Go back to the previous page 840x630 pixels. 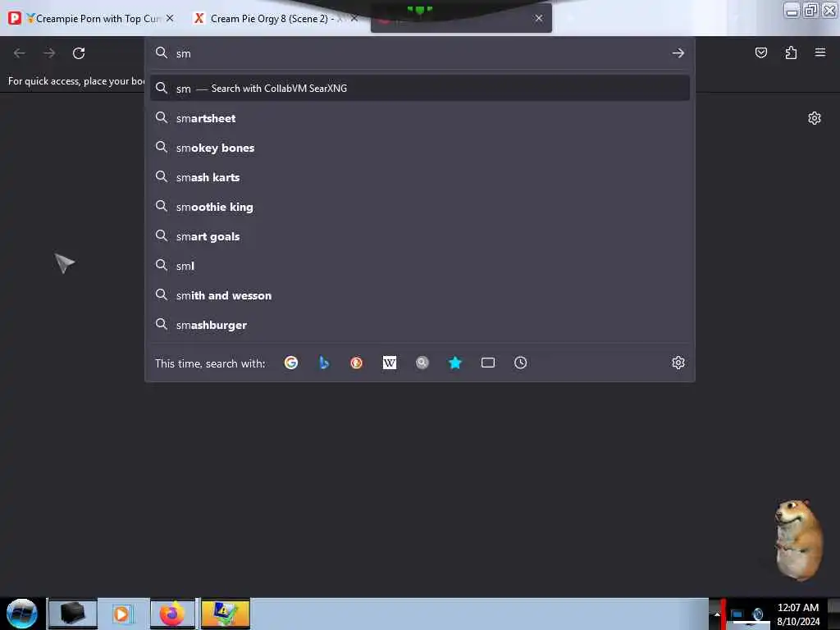tap(20, 53)
